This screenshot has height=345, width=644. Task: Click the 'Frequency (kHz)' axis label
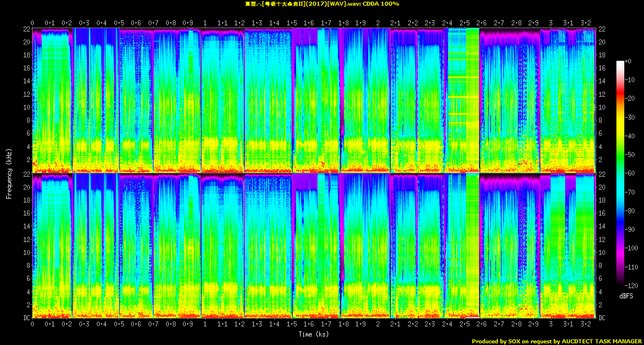tap(8, 173)
